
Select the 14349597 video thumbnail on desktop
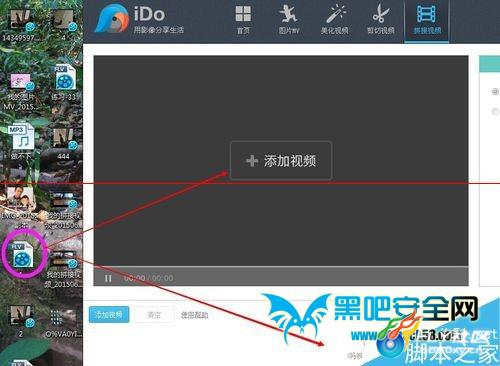pyautogui.click(x=21, y=25)
